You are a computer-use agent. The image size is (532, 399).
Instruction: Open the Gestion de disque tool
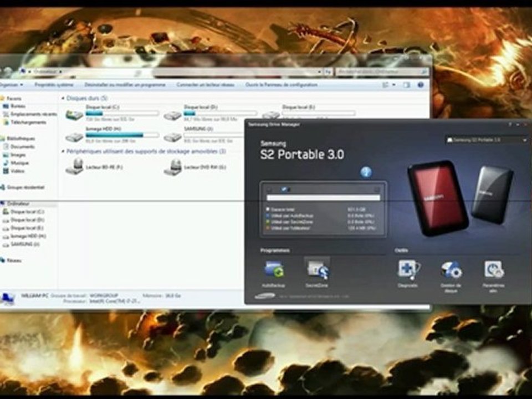(x=451, y=270)
